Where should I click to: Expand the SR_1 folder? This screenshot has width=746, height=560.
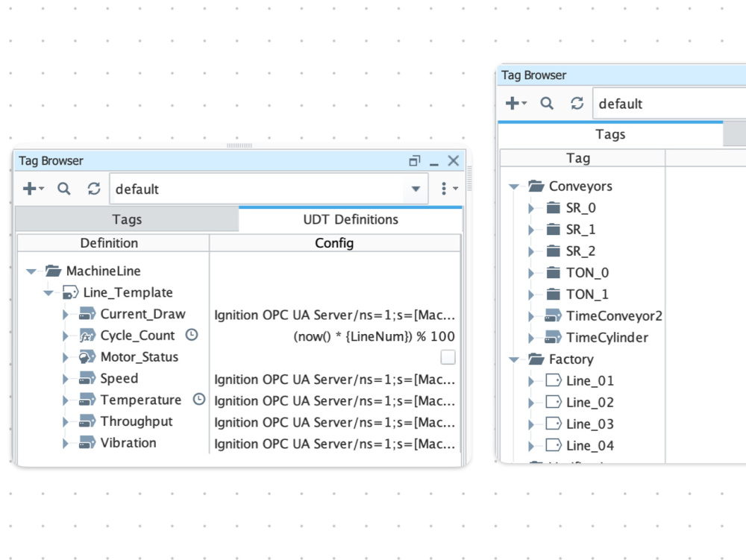(x=531, y=230)
